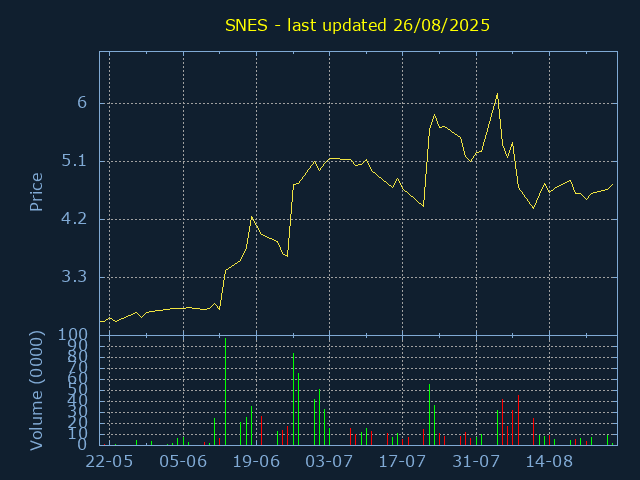Click the date label 03-07
The height and width of the screenshot is (480, 640).
pyautogui.click(x=329, y=462)
